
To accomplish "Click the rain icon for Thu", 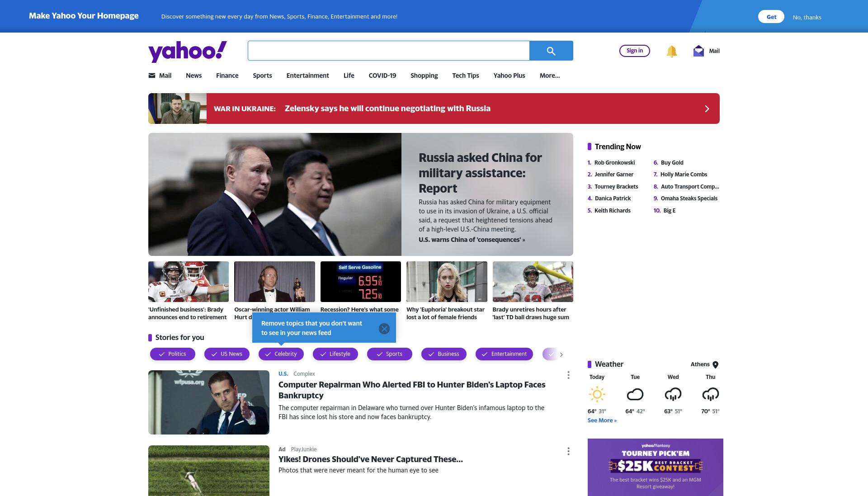I will 710,394.
